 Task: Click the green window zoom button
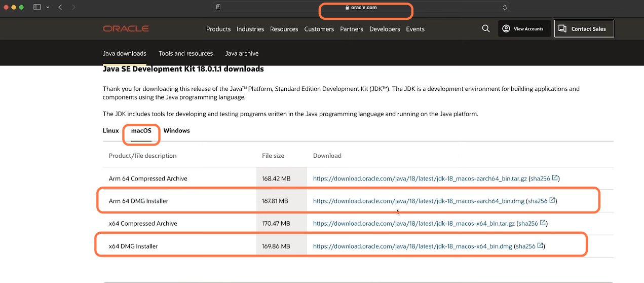pos(22,8)
